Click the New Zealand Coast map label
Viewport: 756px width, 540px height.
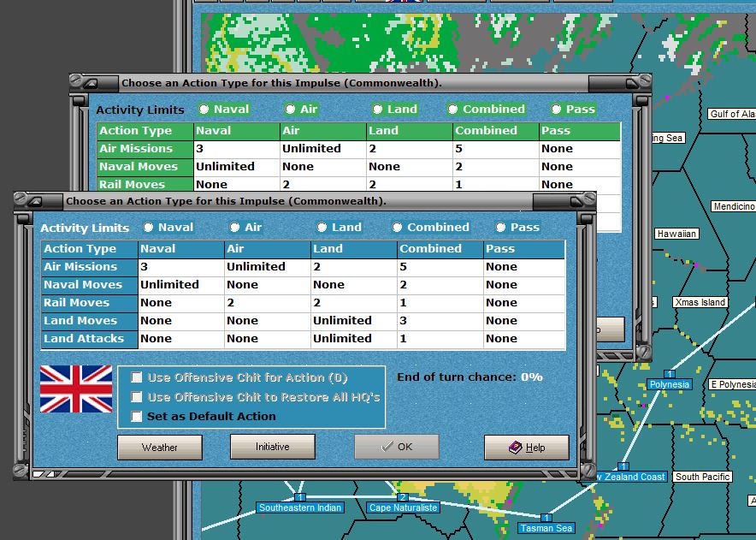(x=631, y=477)
